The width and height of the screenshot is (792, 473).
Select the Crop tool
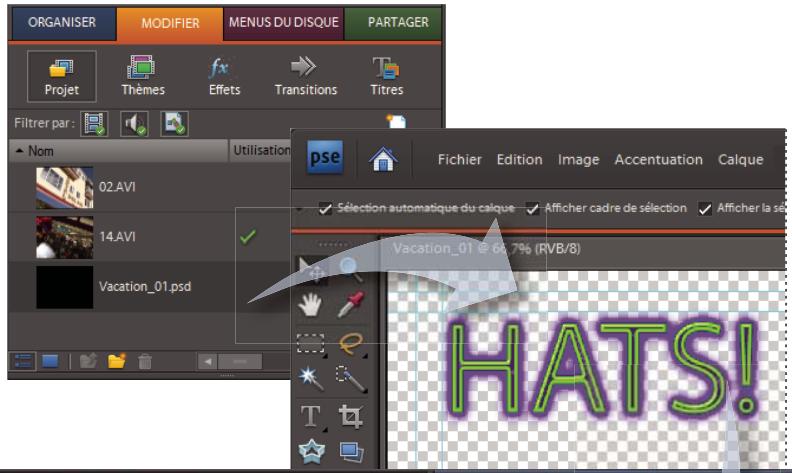click(351, 417)
